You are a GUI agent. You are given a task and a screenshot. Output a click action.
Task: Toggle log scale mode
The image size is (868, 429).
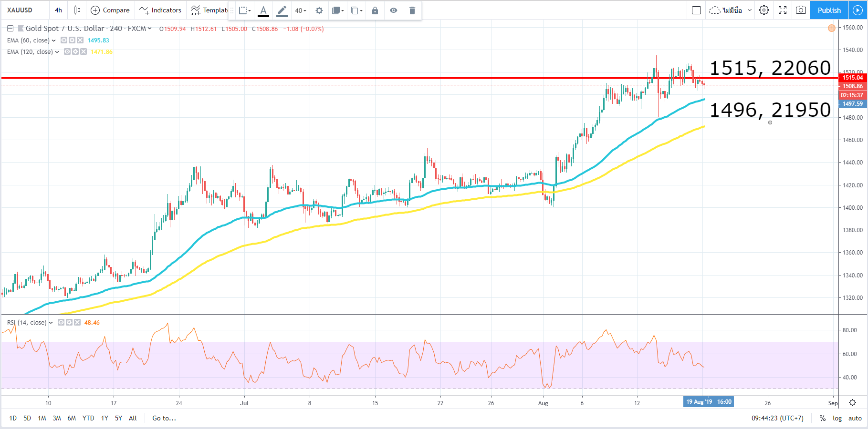coord(837,418)
